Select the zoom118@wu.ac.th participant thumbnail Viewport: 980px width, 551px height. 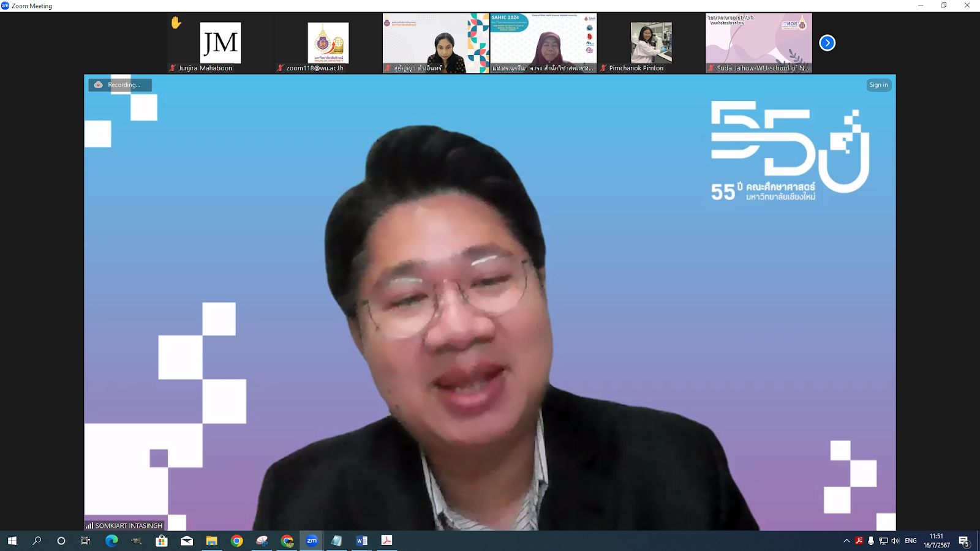[x=328, y=43]
